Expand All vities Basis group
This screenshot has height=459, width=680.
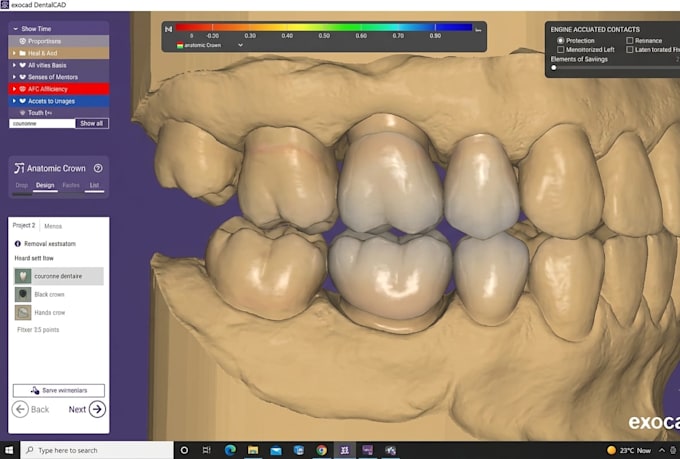point(14,65)
